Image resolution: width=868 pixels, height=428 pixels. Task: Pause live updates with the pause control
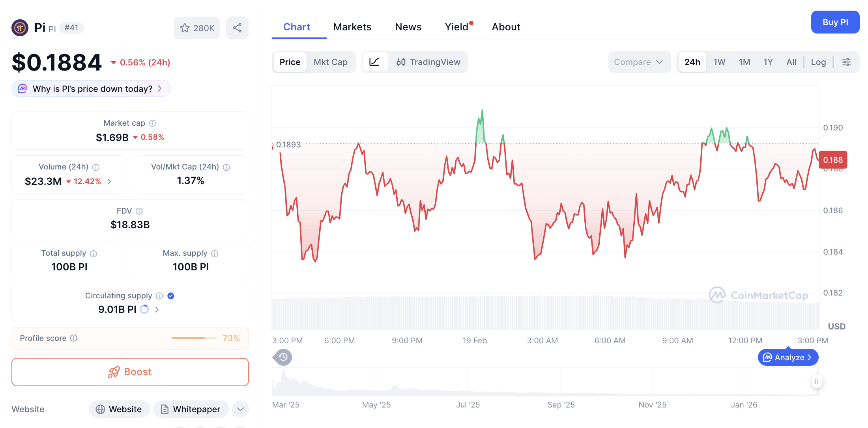pyautogui.click(x=817, y=381)
